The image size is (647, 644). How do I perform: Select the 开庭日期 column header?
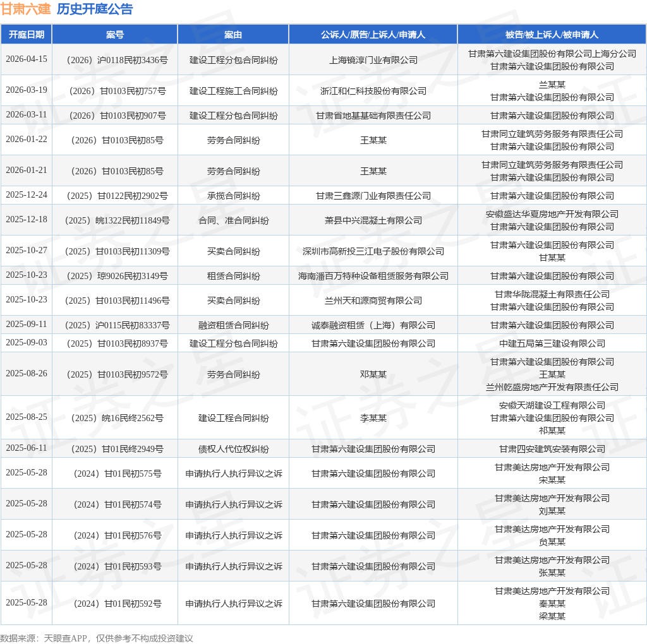point(27,35)
